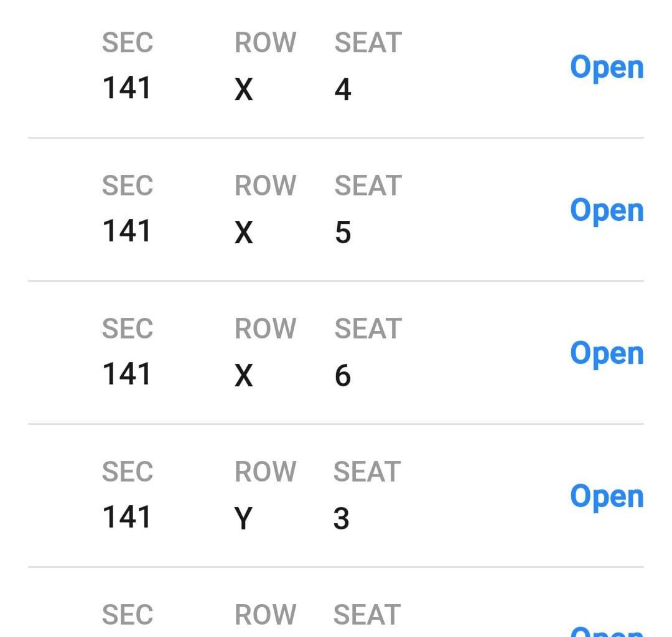Click the SEC label on the first ticket
This screenshot has width=672, height=637.
point(127,42)
